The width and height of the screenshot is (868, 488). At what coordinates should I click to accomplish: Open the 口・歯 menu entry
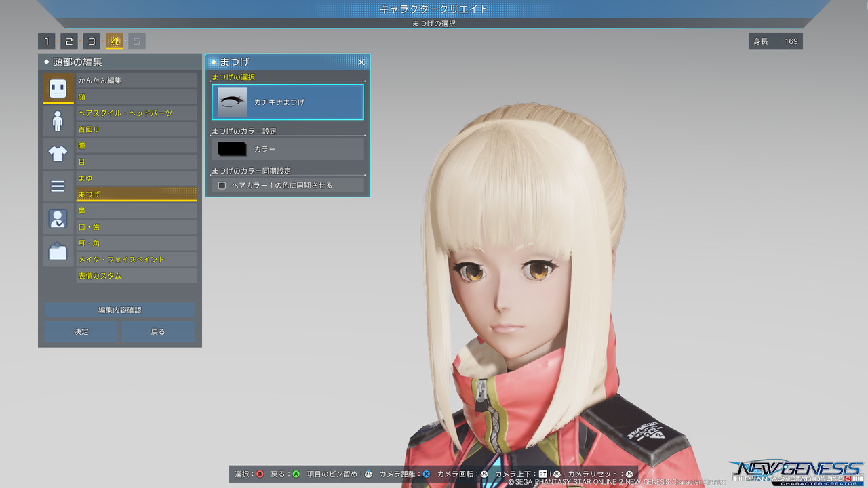tap(136, 227)
